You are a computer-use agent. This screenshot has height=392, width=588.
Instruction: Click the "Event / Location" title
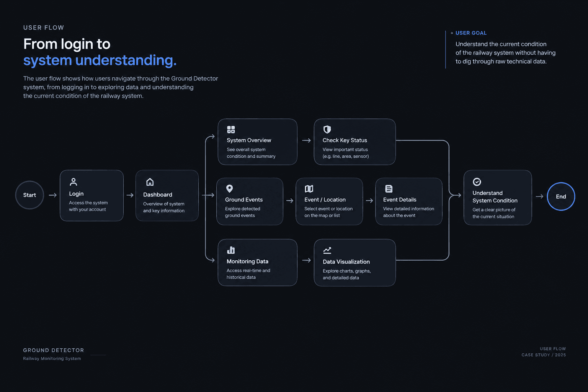click(325, 199)
